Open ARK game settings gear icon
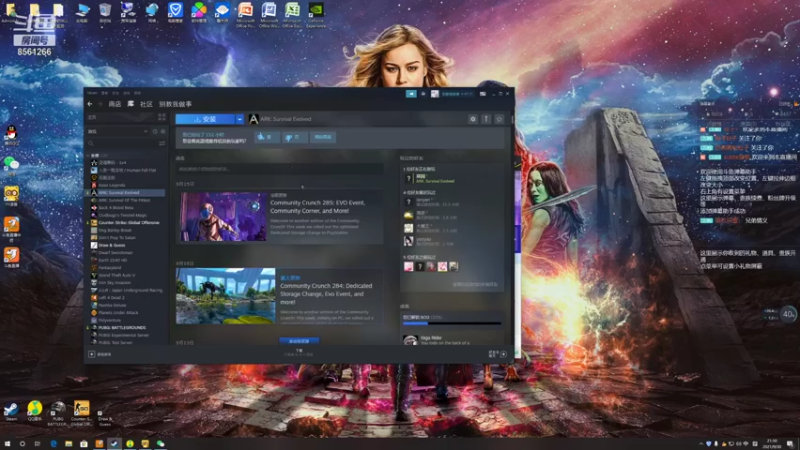800x450 pixels. point(473,119)
